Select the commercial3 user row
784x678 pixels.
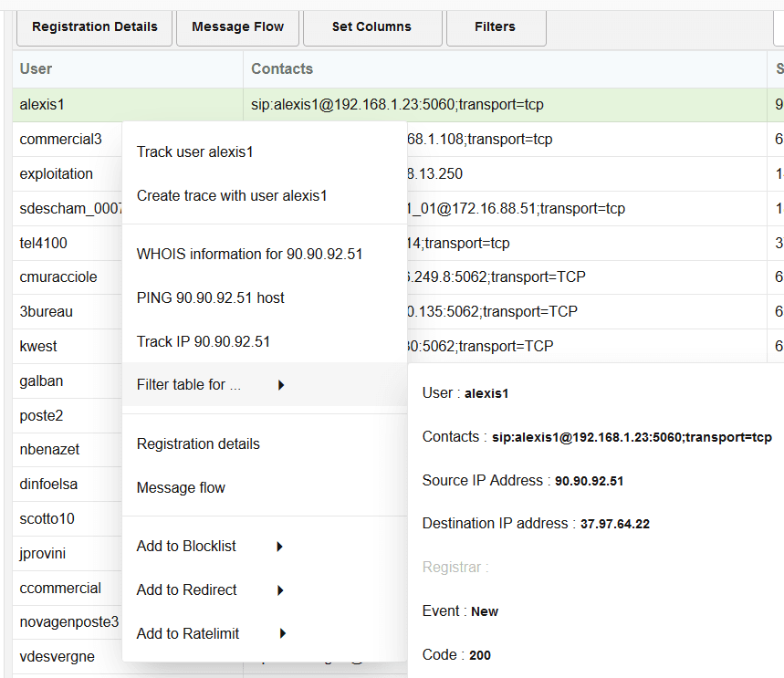(x=61, y=140)
